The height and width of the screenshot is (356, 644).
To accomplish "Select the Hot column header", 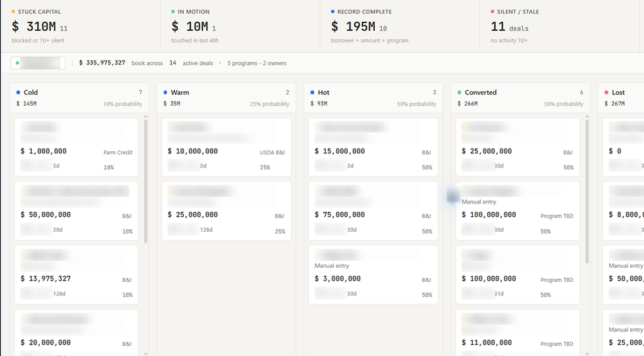I will pos(374,98).
